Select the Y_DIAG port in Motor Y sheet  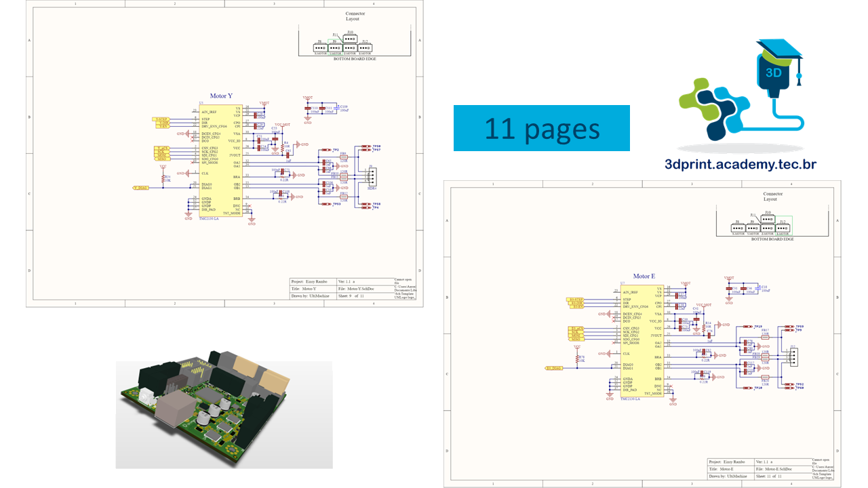tap(141, 187)
